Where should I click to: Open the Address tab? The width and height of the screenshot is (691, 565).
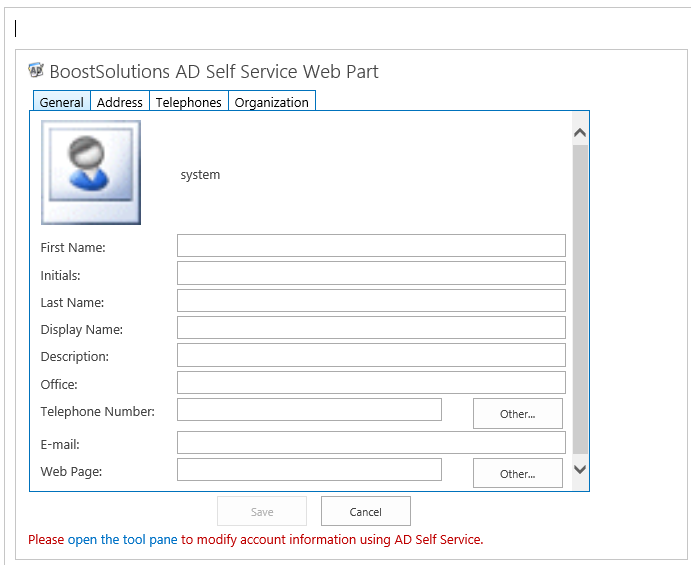pyautogui.click(x=120, y=102)
